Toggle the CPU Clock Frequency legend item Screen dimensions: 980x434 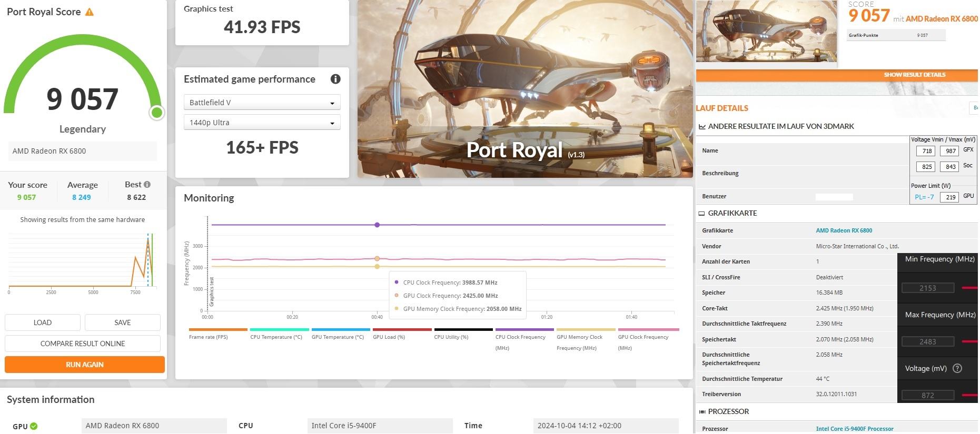click(524, 340)
